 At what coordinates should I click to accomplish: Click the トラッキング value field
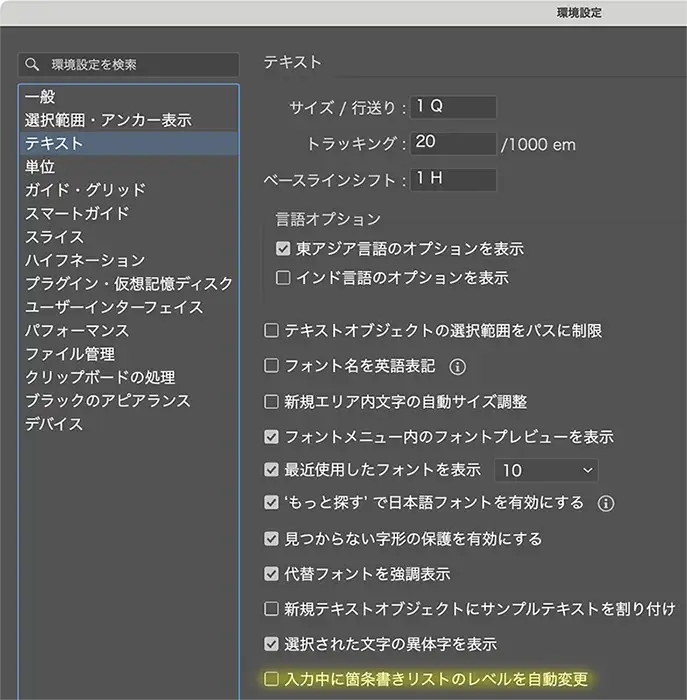coord(452,143)
